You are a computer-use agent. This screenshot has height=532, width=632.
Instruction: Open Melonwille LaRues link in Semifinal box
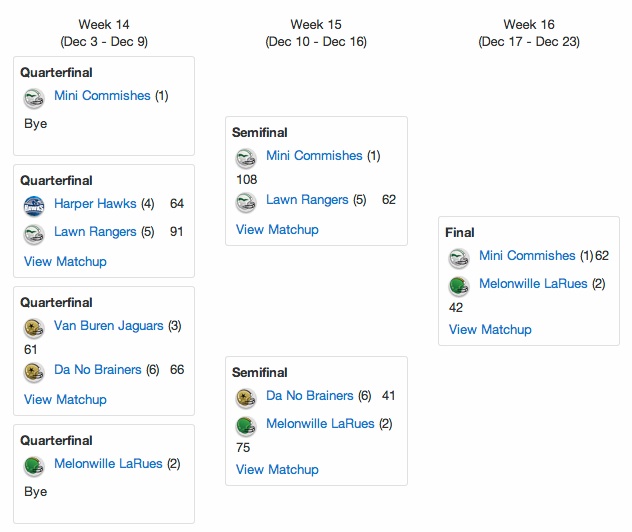click(320, 424)
